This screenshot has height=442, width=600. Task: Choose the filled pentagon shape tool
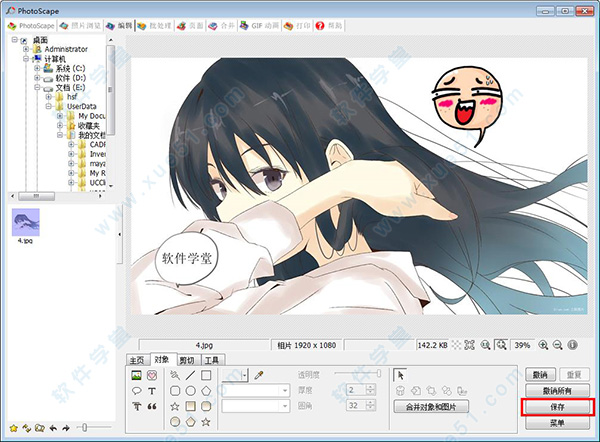(190, 422)
